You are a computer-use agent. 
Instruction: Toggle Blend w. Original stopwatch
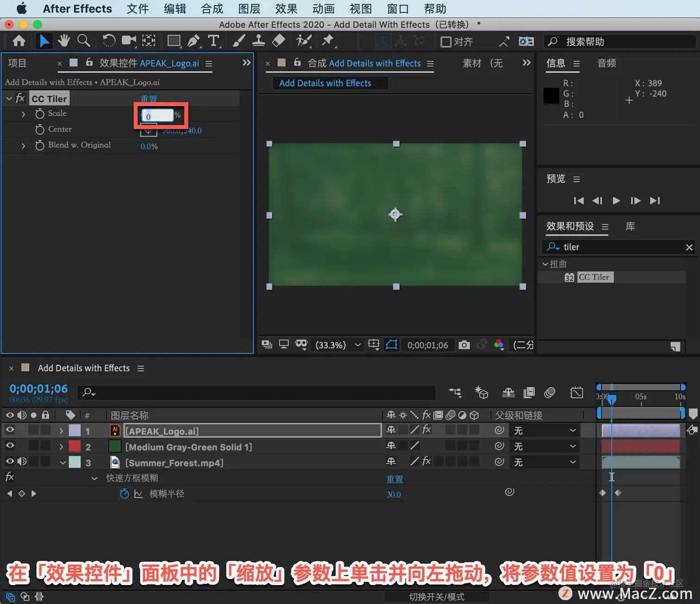(x=40, y=145)
